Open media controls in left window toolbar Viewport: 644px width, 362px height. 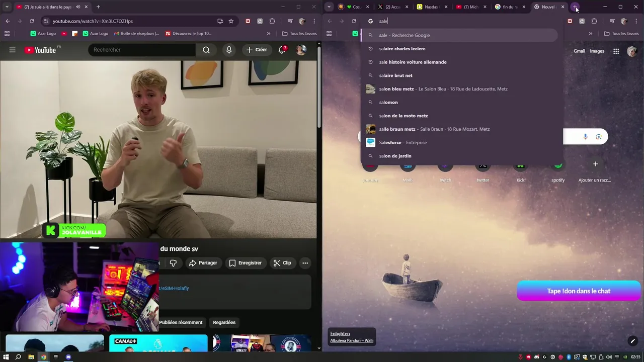[x=290, y=21]
